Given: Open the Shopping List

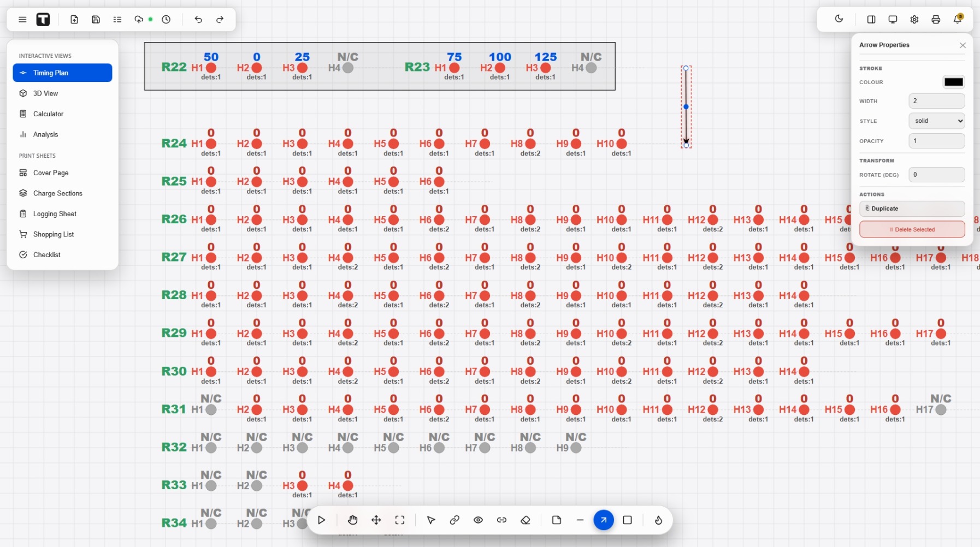Looking at the screenshot, I should pyautogui.click(x=62, y=234).
